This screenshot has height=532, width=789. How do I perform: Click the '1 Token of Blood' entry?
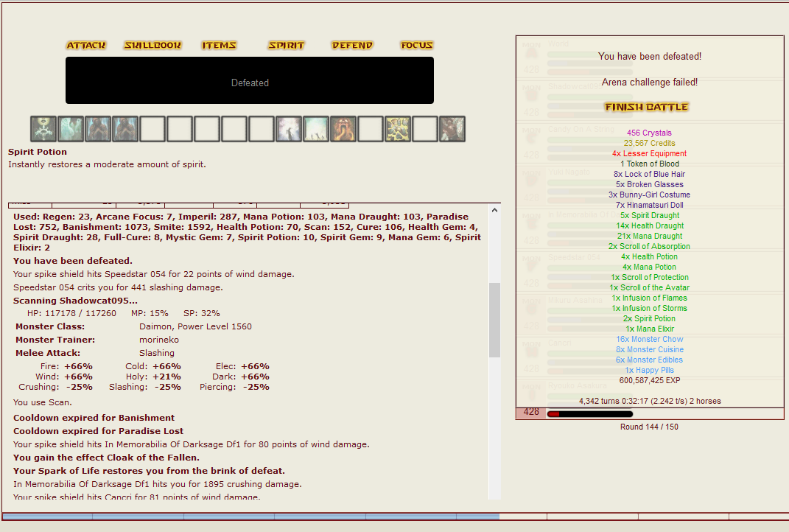[x=650, y=164]
